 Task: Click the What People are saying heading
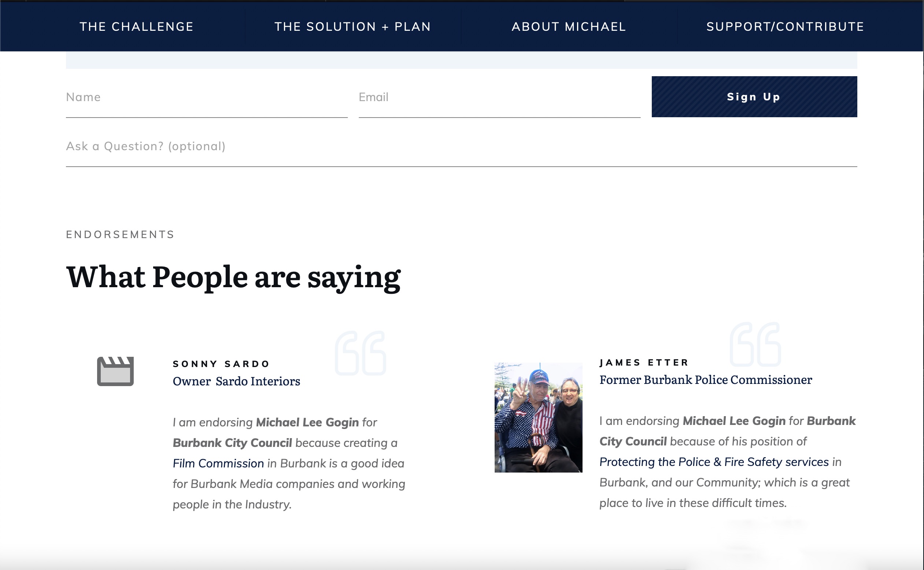click(233, 277)
